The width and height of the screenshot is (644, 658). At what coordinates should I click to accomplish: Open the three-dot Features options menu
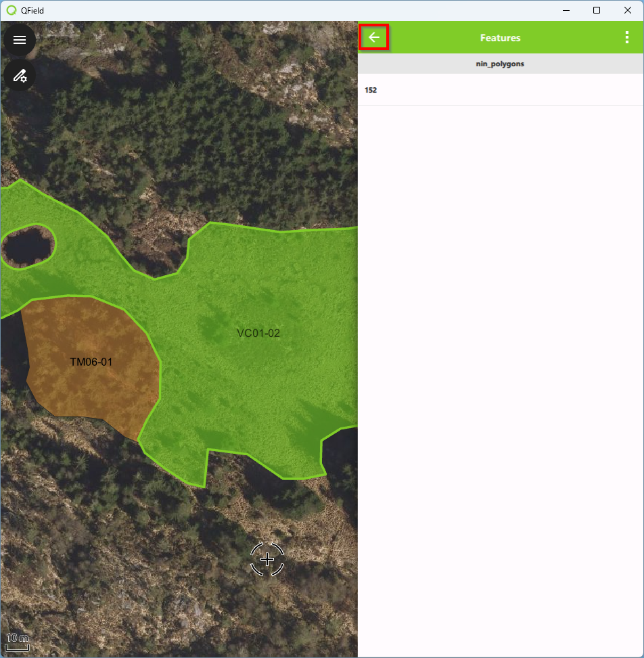pos(627,38)
